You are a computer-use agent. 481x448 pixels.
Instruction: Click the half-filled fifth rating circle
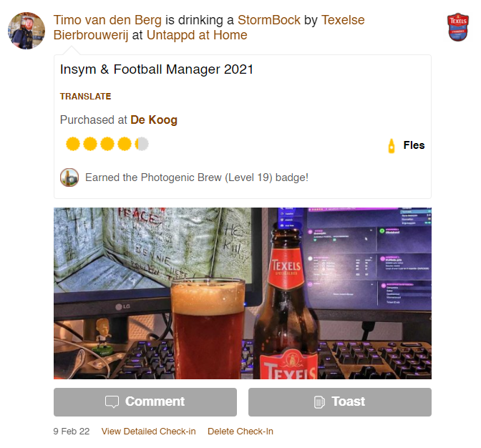tap(142, 144)
